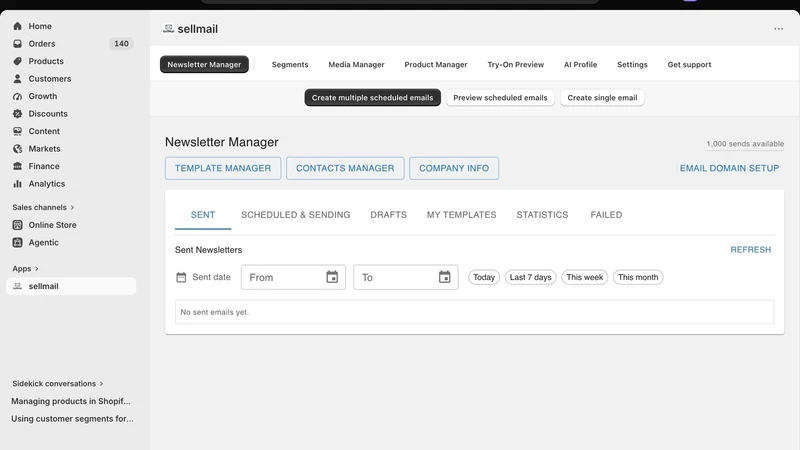Switch to the DRAFTS tab
The width and height of the screenshot is (800, 450).
(x=388, y=215)
